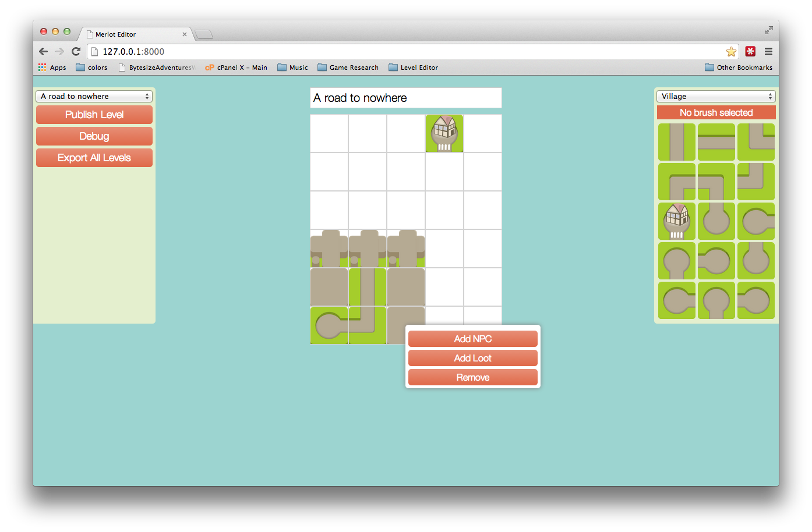Publish the current level

[94, 115]
